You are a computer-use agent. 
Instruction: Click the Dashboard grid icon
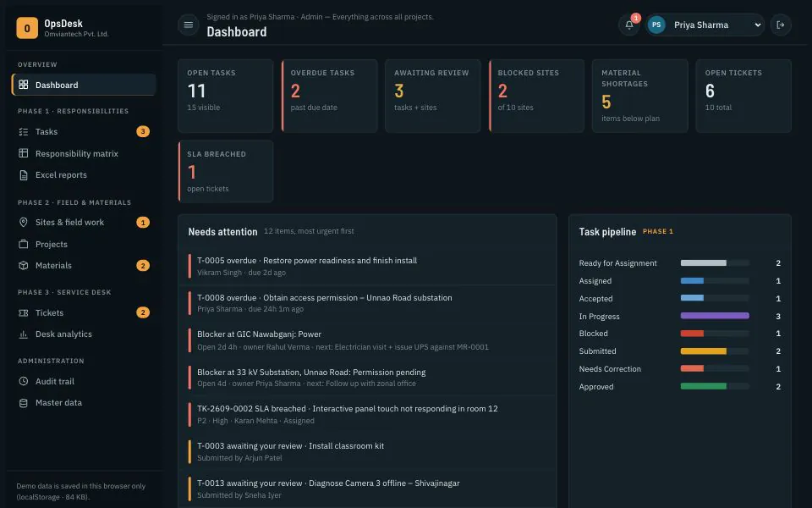tap(24, 85)
